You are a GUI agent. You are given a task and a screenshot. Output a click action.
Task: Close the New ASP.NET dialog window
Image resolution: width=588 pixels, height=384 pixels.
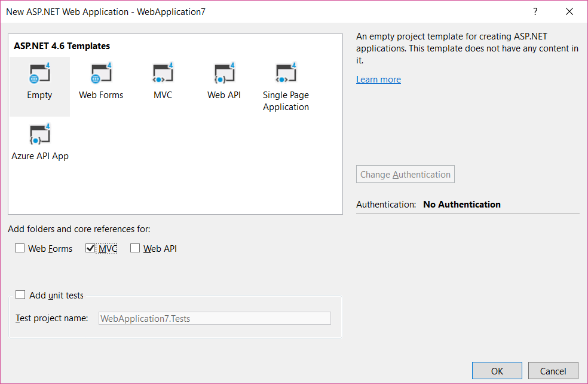pos(569,11)
